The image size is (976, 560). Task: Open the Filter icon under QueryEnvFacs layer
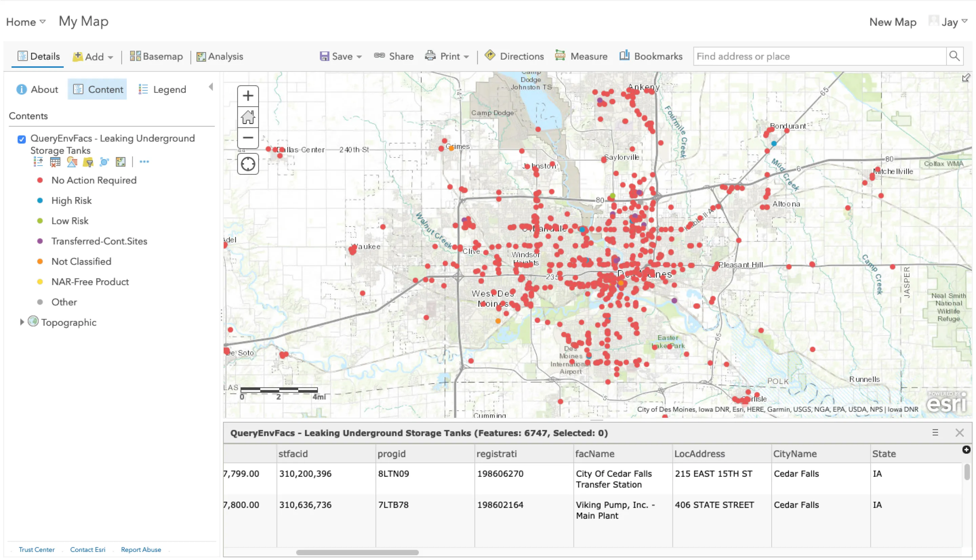tap(88, 161)
